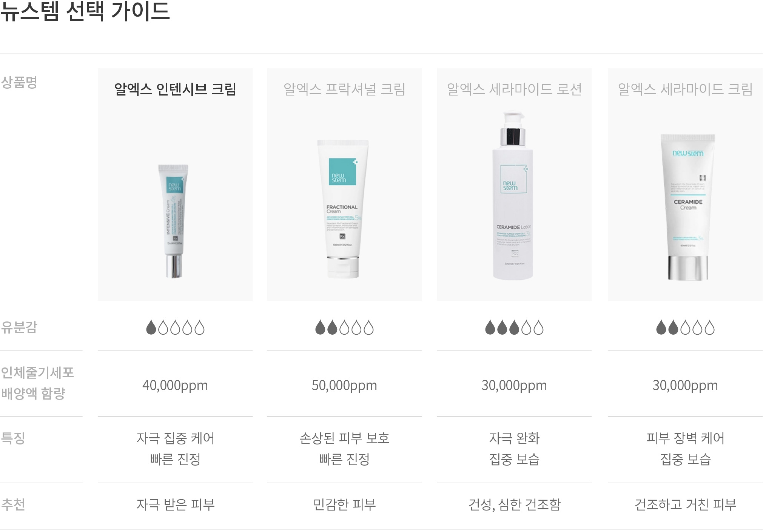763x532 pixels.
Task: Click the 자극 받은 피부 recommendation
Action: tap(176, 504)
